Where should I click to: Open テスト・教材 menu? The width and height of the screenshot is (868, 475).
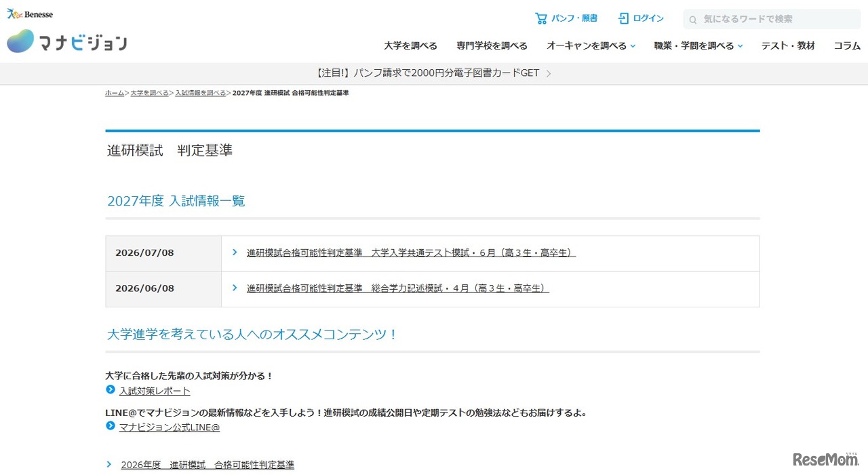point(788,46)
